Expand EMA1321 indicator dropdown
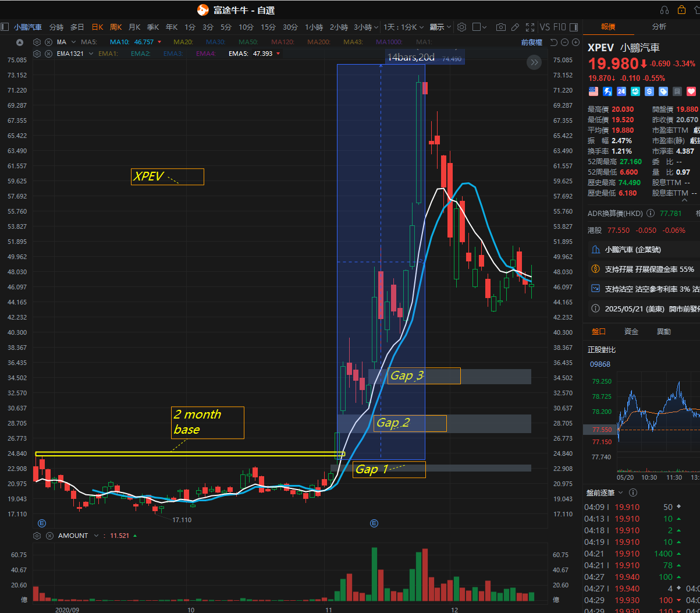Image resolution: width=700 pixels, height=613 pixels. (x=91, y=54)
